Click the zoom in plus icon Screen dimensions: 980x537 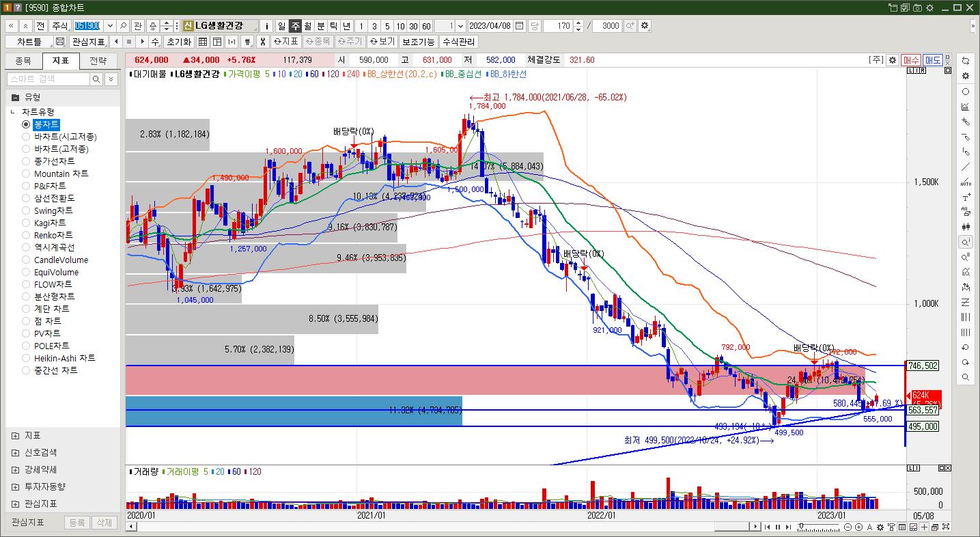click(858, 527)
